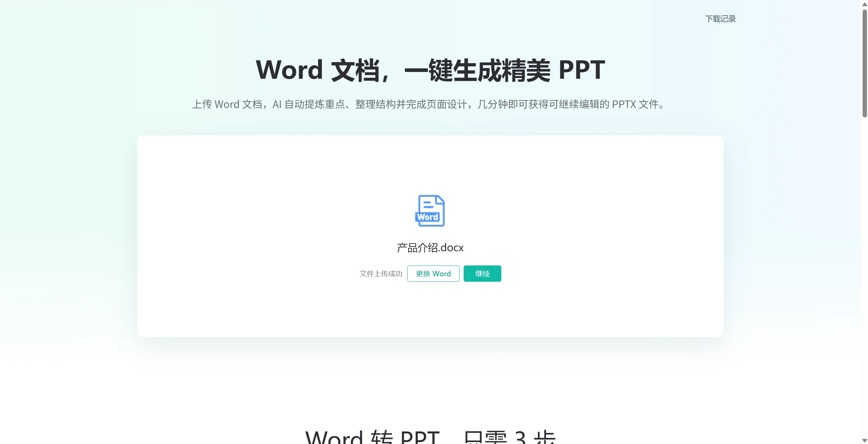
Task: Click the scrollbar up arrow
Action: (865, 4)
